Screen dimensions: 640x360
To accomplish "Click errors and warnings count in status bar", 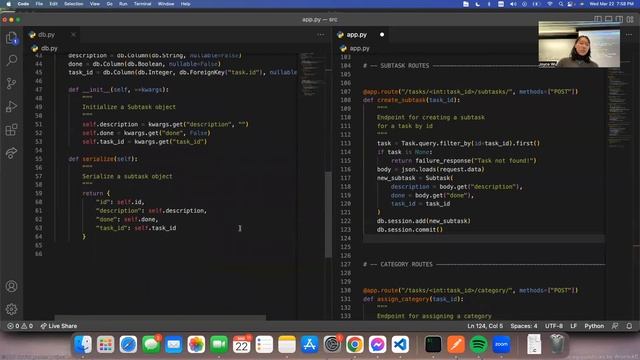I will tap(20, 326).
